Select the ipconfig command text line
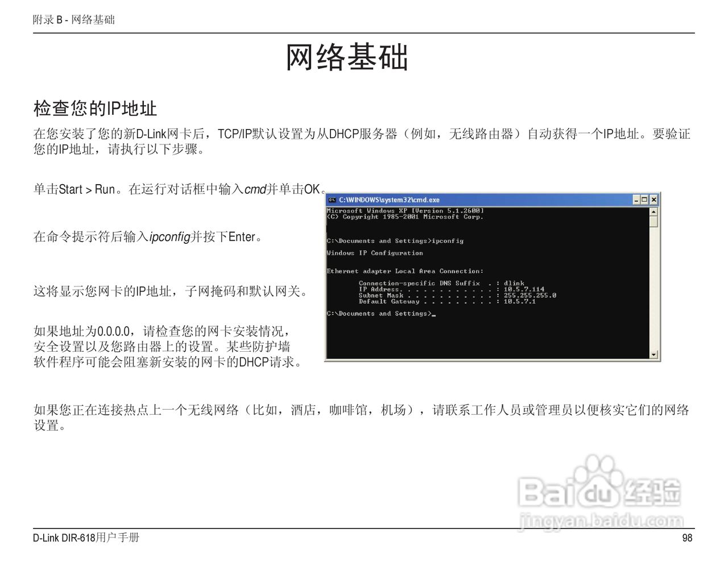The image size is (728, 562). point(395,240)
